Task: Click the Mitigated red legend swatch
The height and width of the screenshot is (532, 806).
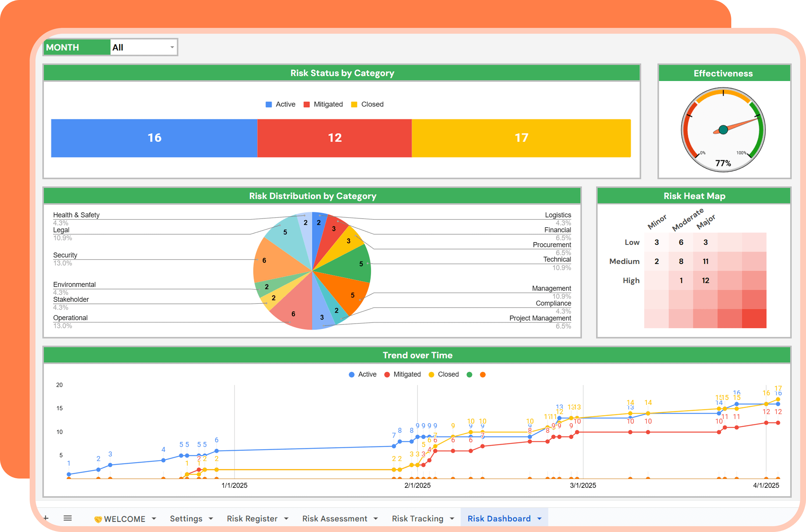Action: (306, 105)
